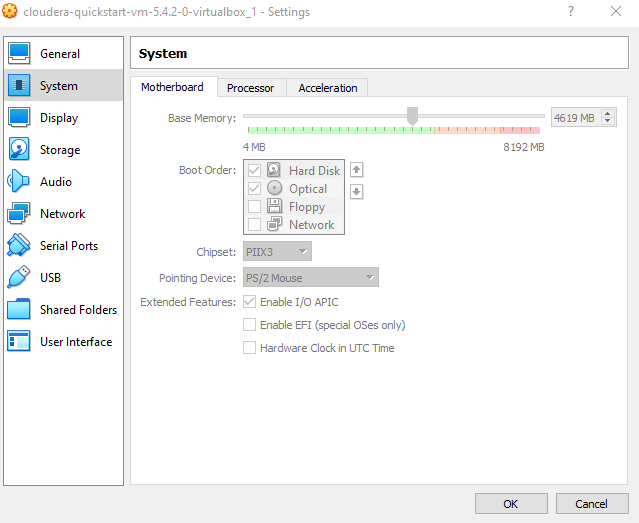Screen dimensions: 639x523
Task: Open Serial Ports connector icon
Action: [x=19, y=245]
